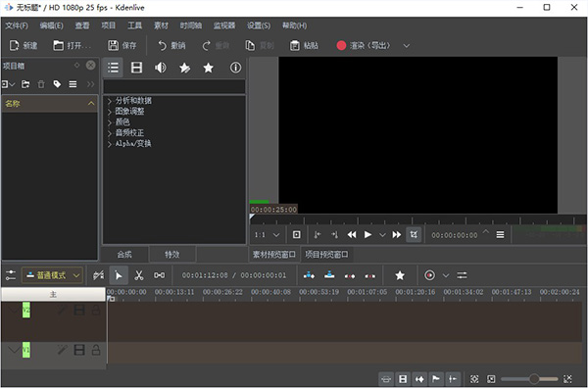This screenshot has width=588, height=388.
Task: Show more project bin toolbar items chevrons
Action: click(91, 84)
